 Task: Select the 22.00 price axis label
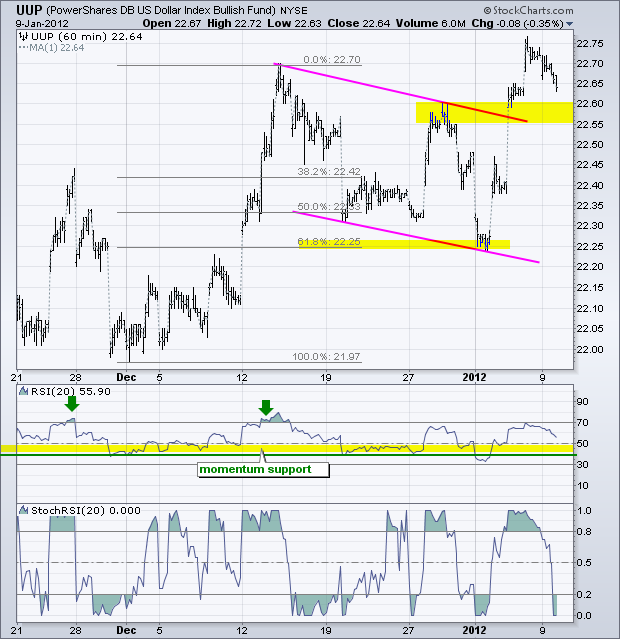pyautogui.click(x=590, y=350)
